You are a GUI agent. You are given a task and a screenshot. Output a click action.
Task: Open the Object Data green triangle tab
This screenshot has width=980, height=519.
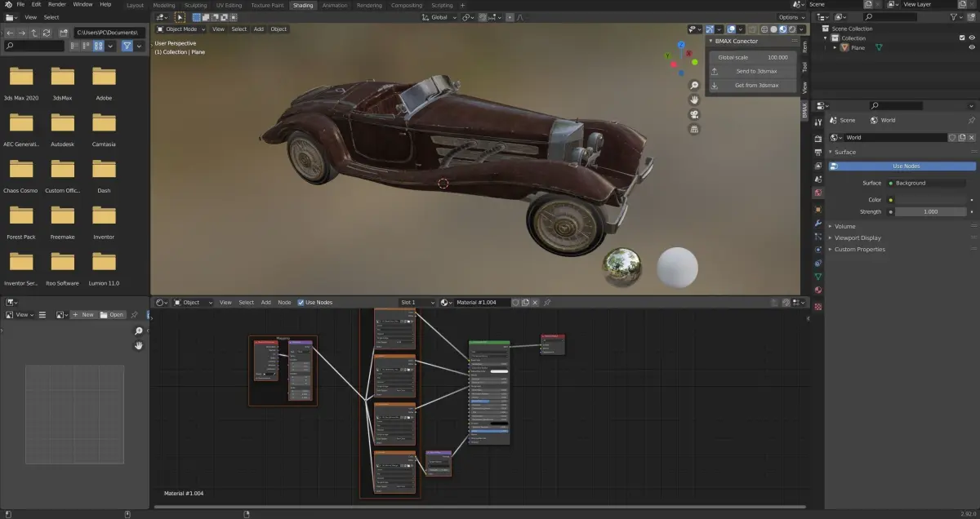click(x=818, y=277)
